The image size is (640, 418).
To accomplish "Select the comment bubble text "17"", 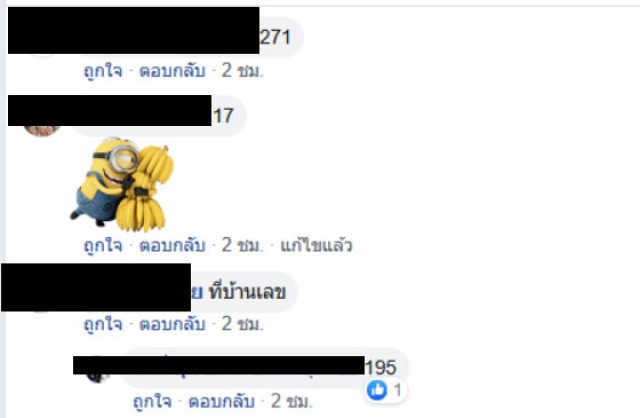I will (x=223, y=116).
